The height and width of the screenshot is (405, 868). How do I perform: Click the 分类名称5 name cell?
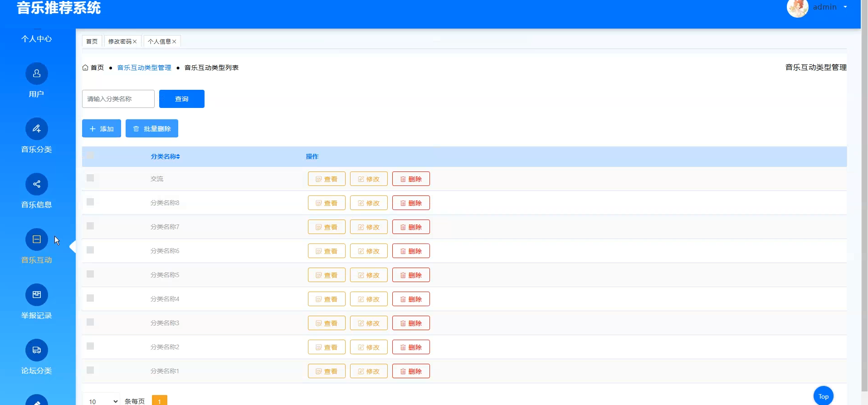coord(165,275)
